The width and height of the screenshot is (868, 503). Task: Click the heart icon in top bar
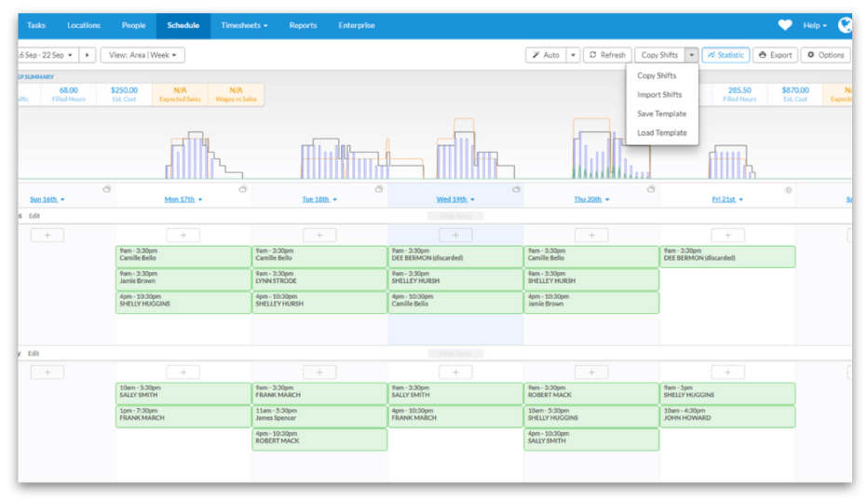click(x=785, y=25)
